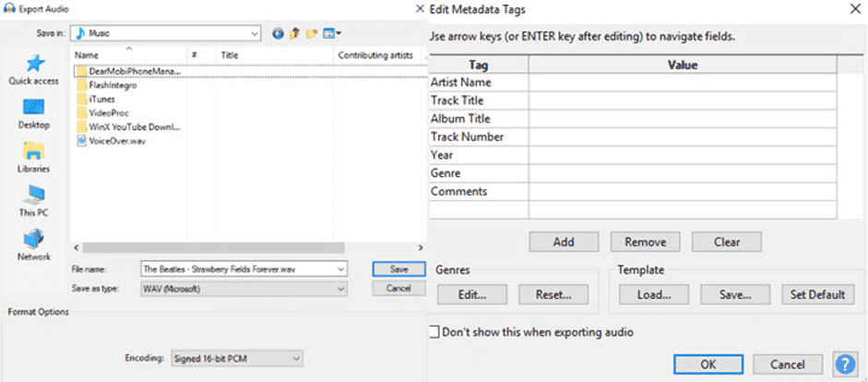Viewport: 868px width, 382px height.
Task: Click the Add tag button
Action: [x=564, y=242]
